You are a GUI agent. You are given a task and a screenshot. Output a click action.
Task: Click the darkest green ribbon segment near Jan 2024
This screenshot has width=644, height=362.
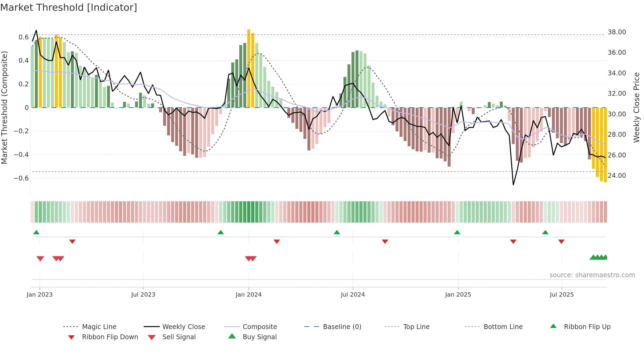[249, 212]
